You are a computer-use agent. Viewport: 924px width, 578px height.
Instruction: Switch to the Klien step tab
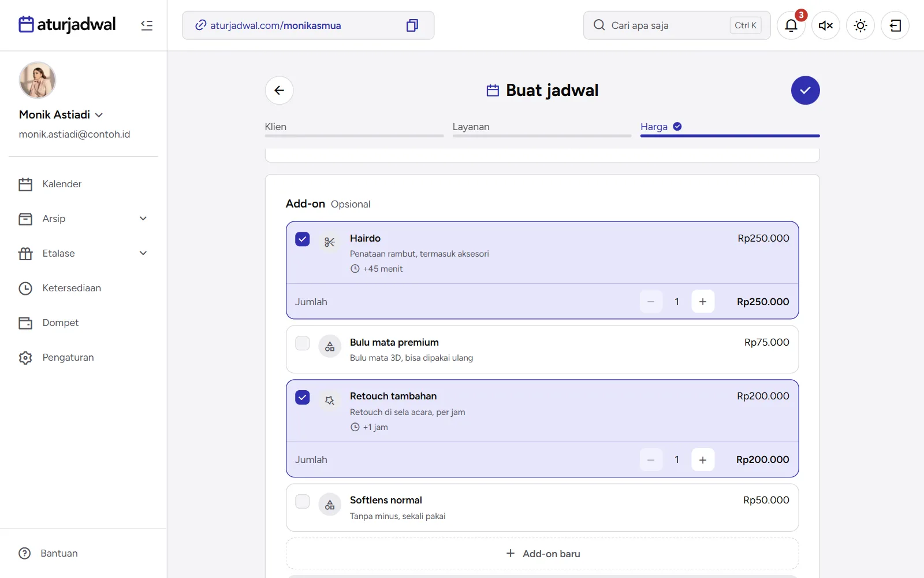click(354, 128)
